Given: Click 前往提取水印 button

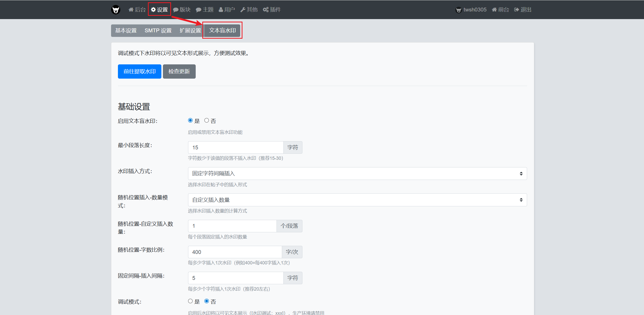Looking at the screenshot, I should tap(140, 71).
